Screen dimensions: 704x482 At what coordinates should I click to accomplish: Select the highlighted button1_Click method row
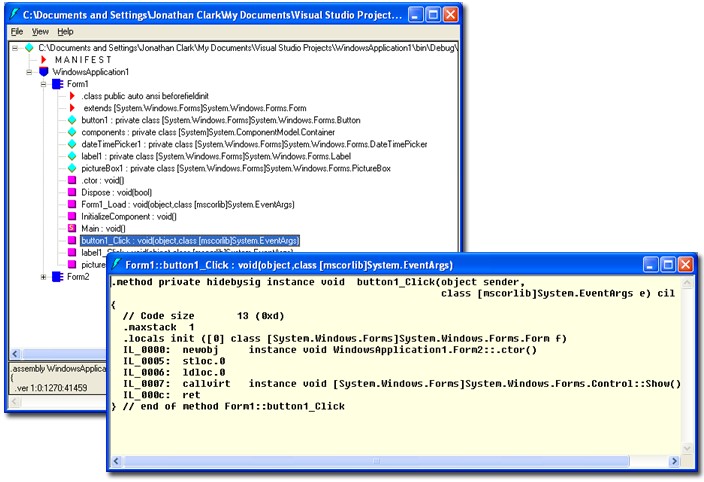click(x=190, y=241)
